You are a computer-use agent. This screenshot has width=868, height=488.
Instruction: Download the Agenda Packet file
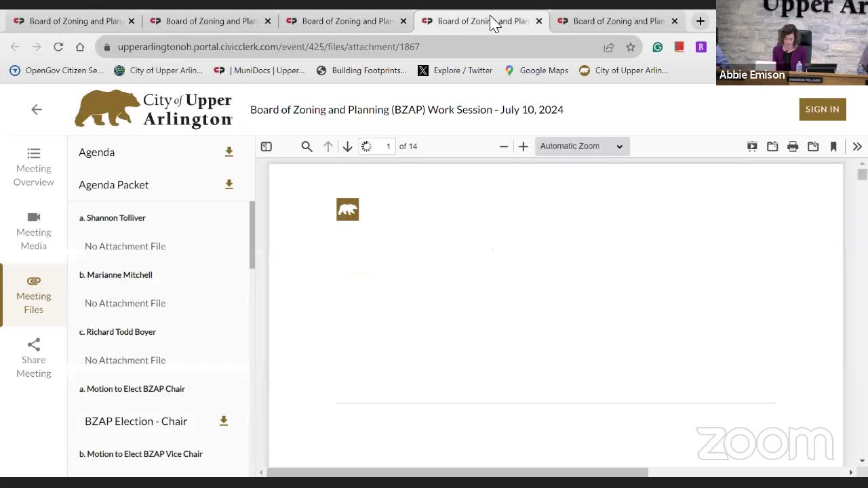tap(229, 184)
